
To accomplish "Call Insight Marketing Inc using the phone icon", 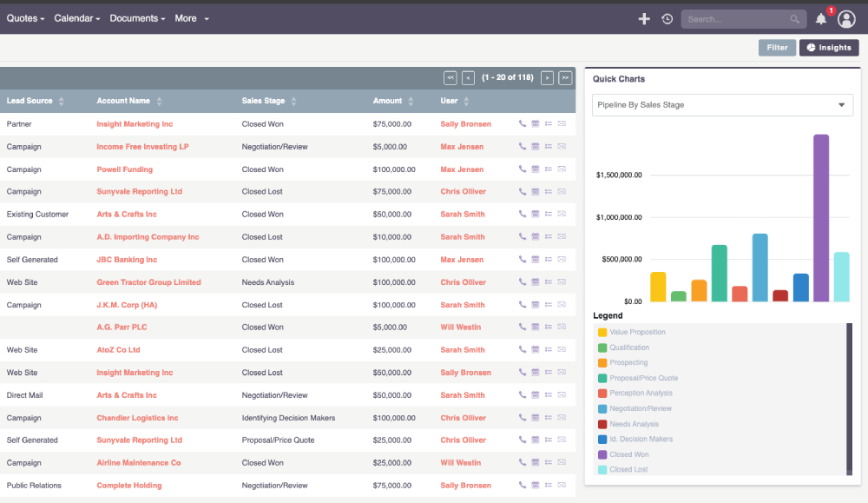I will (521, 123).
